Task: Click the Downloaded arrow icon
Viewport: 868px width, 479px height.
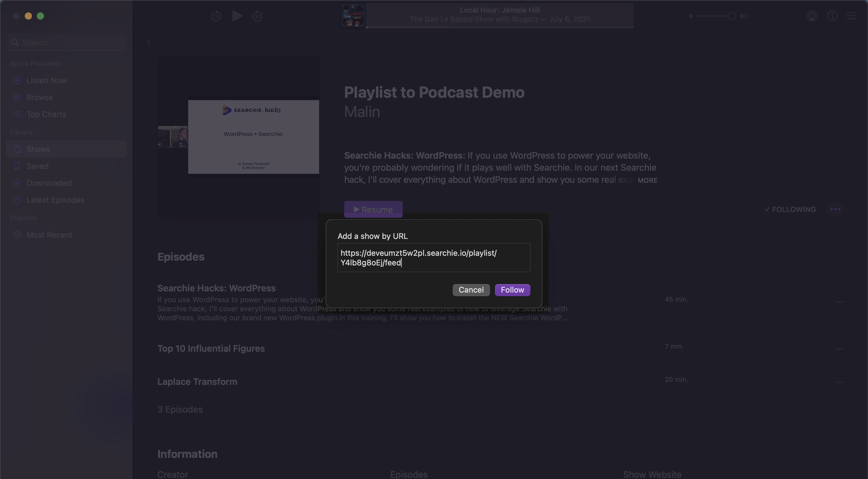Action: pyautogui.click(x=17, y=183)
